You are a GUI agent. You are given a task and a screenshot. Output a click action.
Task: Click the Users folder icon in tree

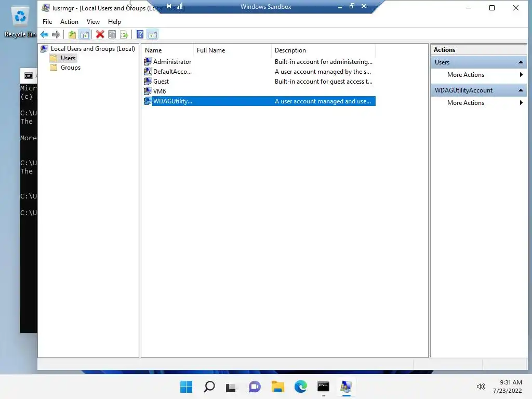pos(54,58)
